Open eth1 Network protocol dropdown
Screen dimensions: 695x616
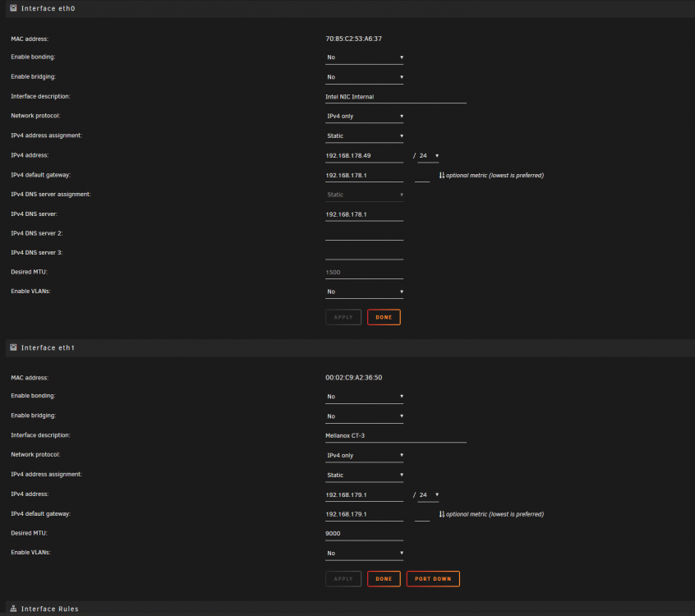click(364, 455)
